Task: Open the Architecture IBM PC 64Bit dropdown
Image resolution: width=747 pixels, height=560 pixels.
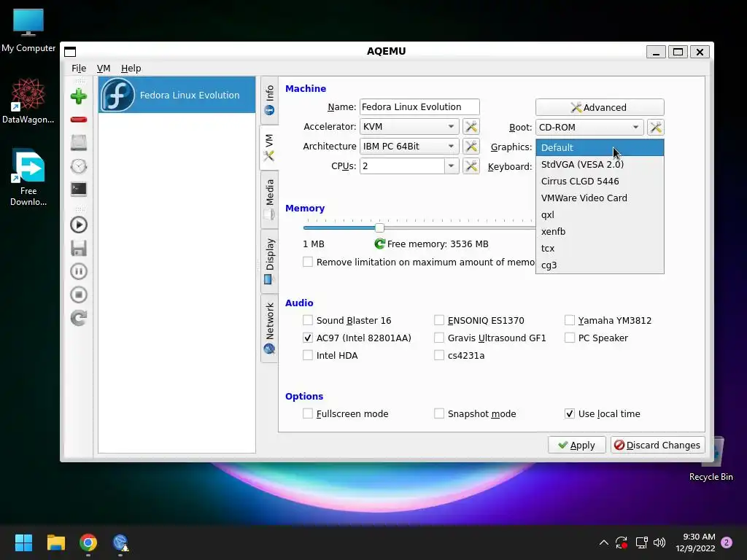Action: click(x=409, y=146)
